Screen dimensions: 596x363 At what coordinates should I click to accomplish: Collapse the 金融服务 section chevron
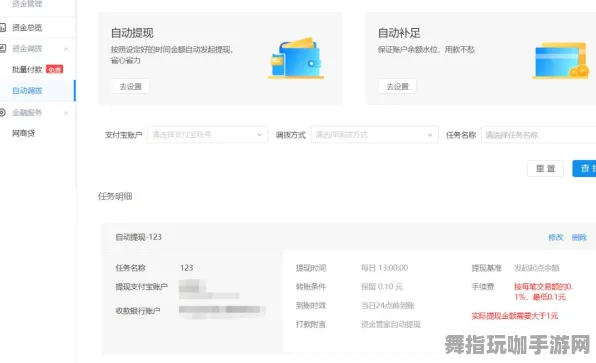pyautogui.click(x=66, y=113)
